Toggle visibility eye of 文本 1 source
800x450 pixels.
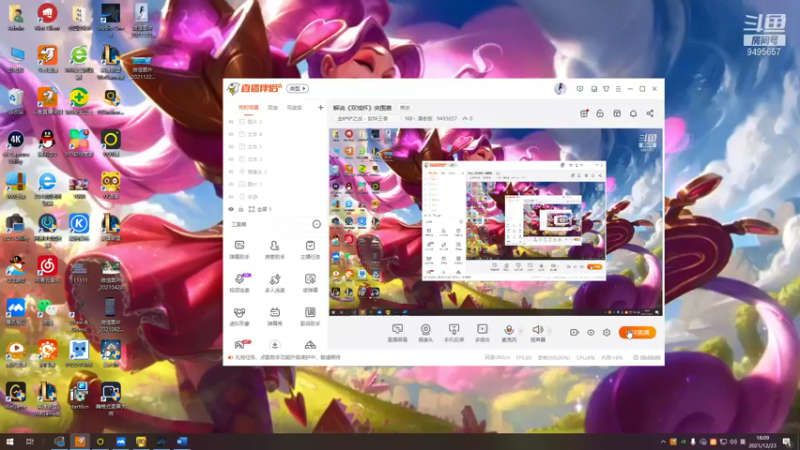click(x=231, y=147)
